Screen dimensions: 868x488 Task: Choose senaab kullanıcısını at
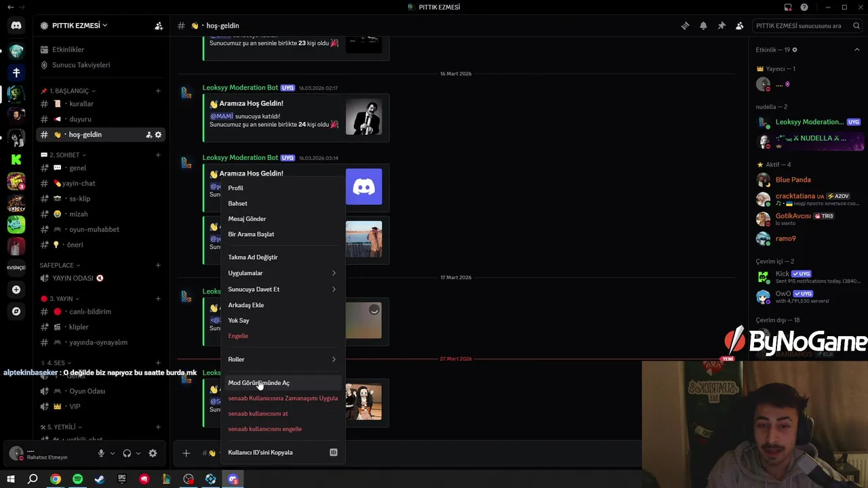point(282,413)
